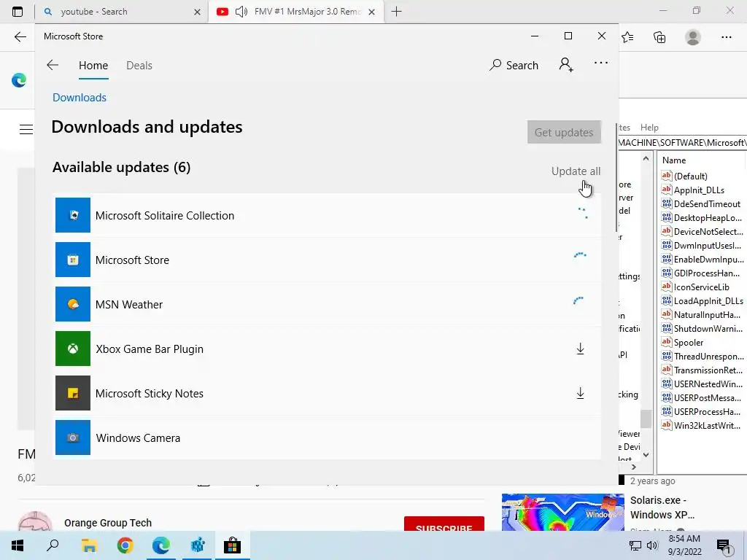
Task: Open the Store more options ellipsis
Action: pos(601,63)
